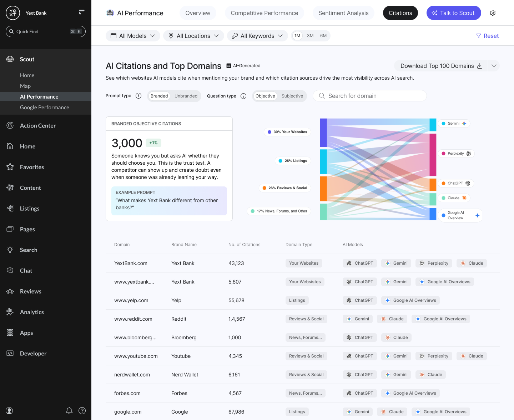Show Question type info tooltip icon
This screenshot has height=420, width=514.
pyautogui.click(x=243, y=96)
